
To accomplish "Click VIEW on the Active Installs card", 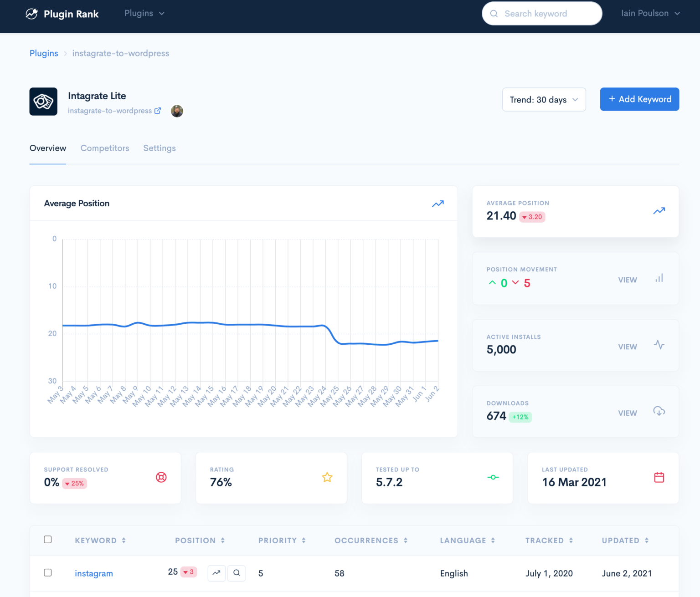I will [x=628, y=347].
